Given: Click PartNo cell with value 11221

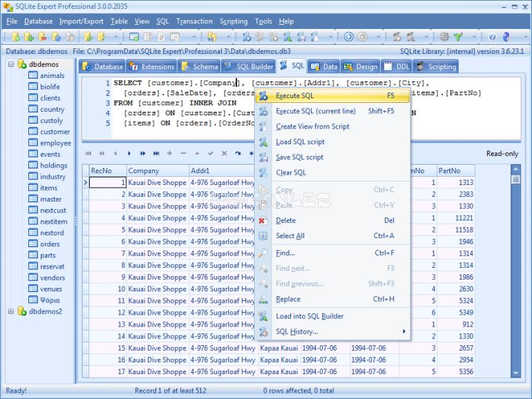Looking at the screenshot, I should coord(456,218).
